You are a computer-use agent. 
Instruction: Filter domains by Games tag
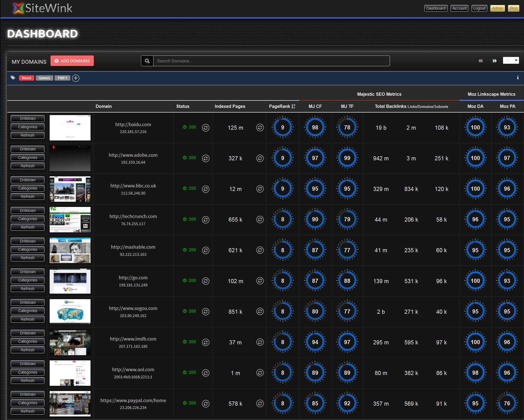click(x=44, y=78)
